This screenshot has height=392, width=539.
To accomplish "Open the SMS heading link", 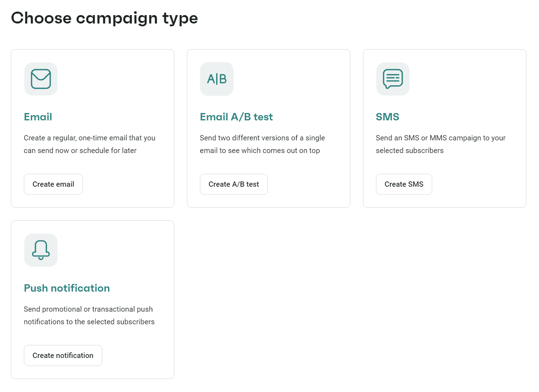I will coord(387,117).
